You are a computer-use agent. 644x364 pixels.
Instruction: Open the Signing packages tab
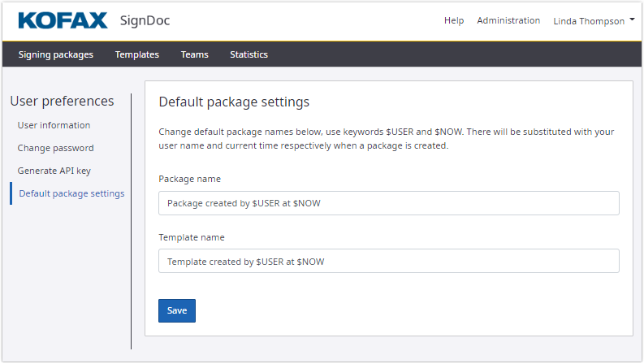[x=56, y=54]
